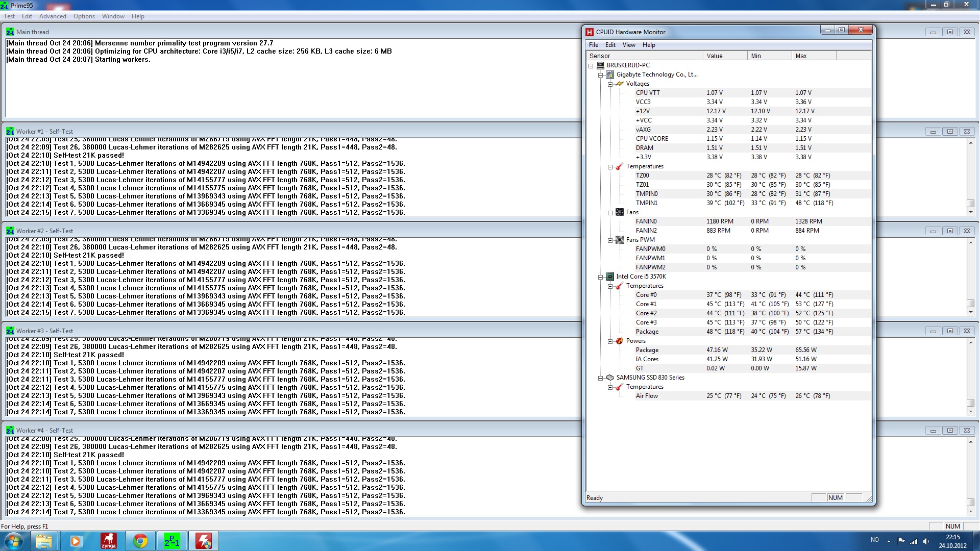Screen dimensions: 980x551
Task: Click the Worker #4 window icon
Action: 10,430
